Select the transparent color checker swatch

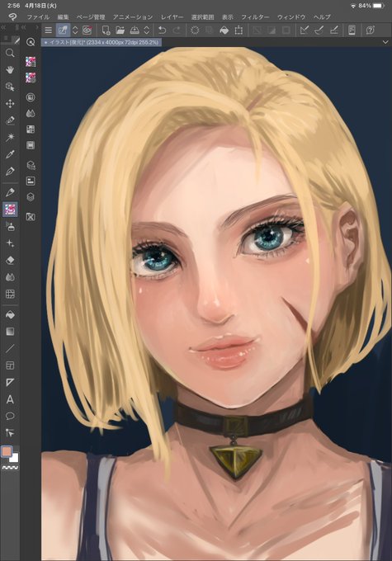point(10,467)
